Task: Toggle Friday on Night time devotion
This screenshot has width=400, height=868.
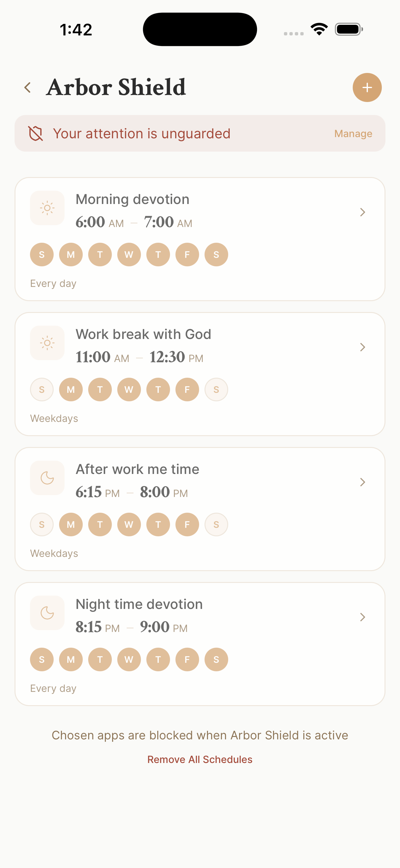Action: click(187, 659)
